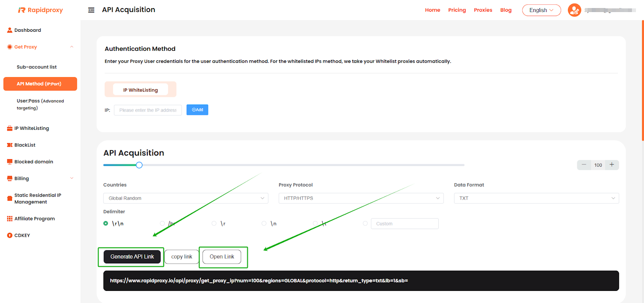Click the IP WhiteListing sidebar icon
Viewport: 644px width, 303px height.
pyautogui.click(x=10, y=129)
